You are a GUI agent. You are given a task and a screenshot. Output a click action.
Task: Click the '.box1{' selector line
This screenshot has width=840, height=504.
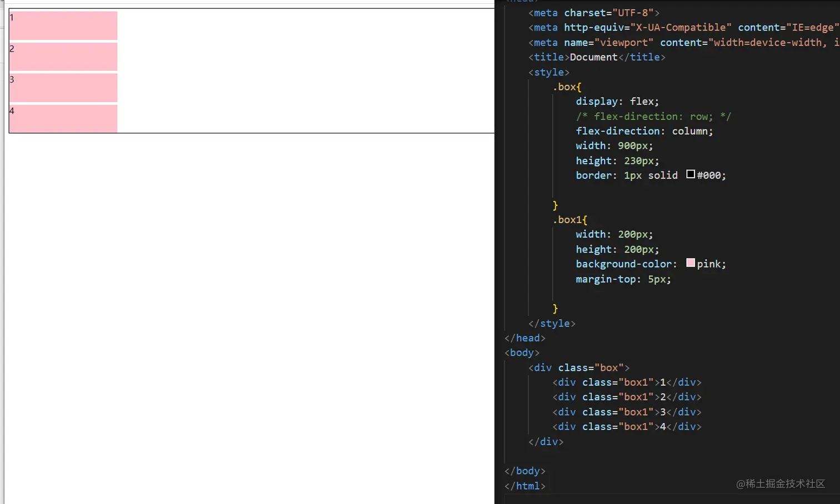pyautogui.click(x=569, y=220)
